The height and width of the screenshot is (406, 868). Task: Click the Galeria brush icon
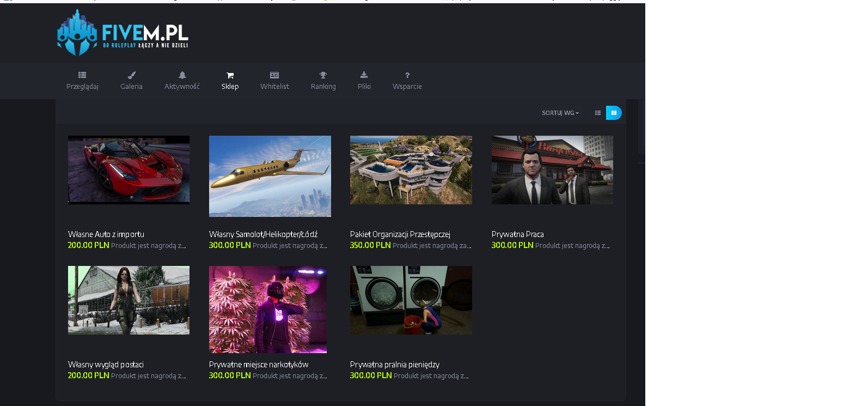131,75
